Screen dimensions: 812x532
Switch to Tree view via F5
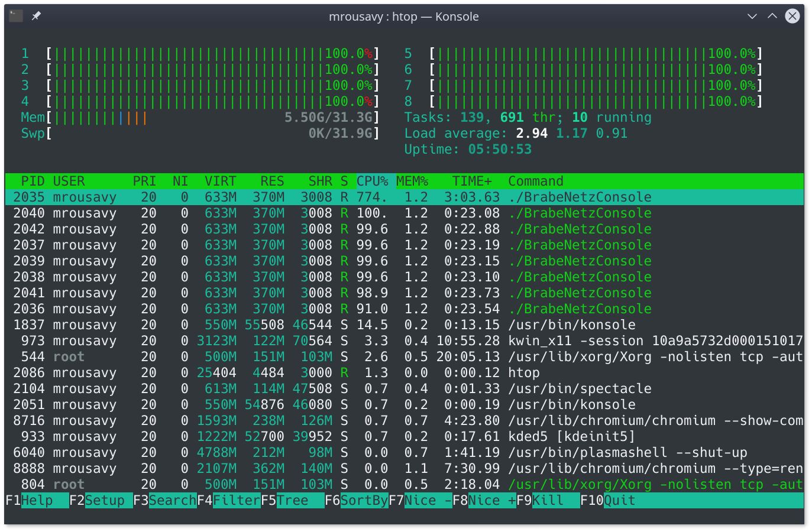coord(292,501)
